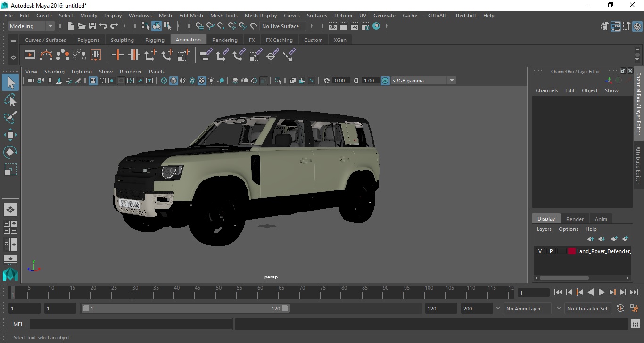Click the playback range slider bar
644x343 pixels.
tap(186, 309)
